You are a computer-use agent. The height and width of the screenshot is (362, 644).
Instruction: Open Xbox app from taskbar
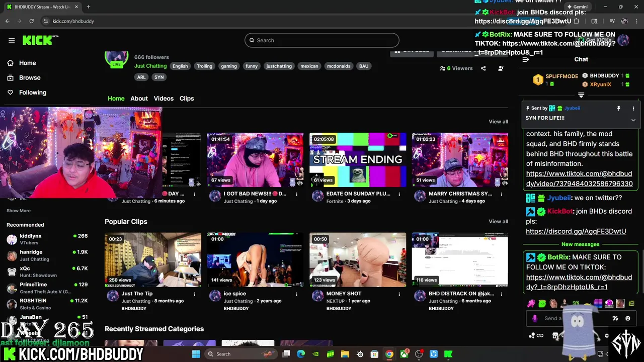pyautogui.click(x=404, y=354)
